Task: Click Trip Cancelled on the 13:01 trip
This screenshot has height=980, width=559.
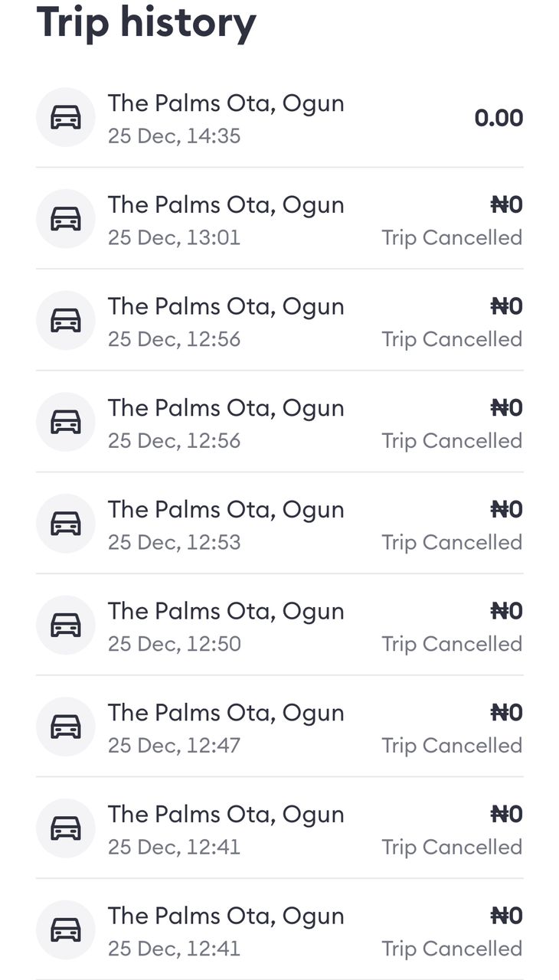Action: click(x=452, y=237)
